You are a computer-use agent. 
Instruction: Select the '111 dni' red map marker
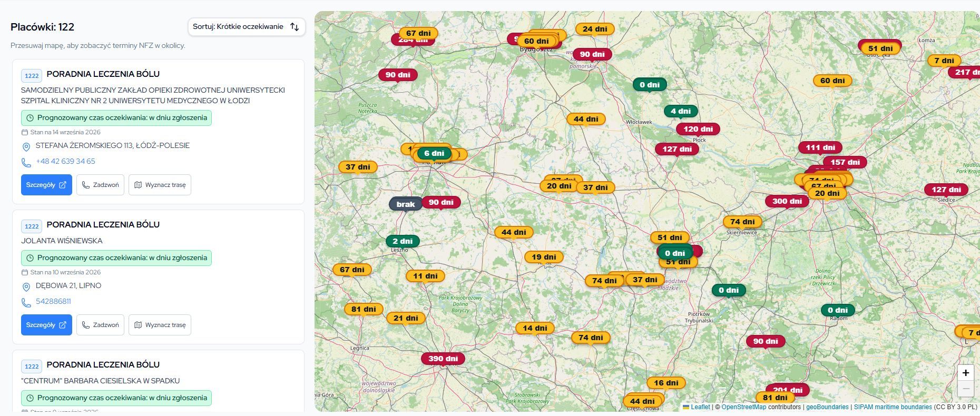tap(820, 147)
